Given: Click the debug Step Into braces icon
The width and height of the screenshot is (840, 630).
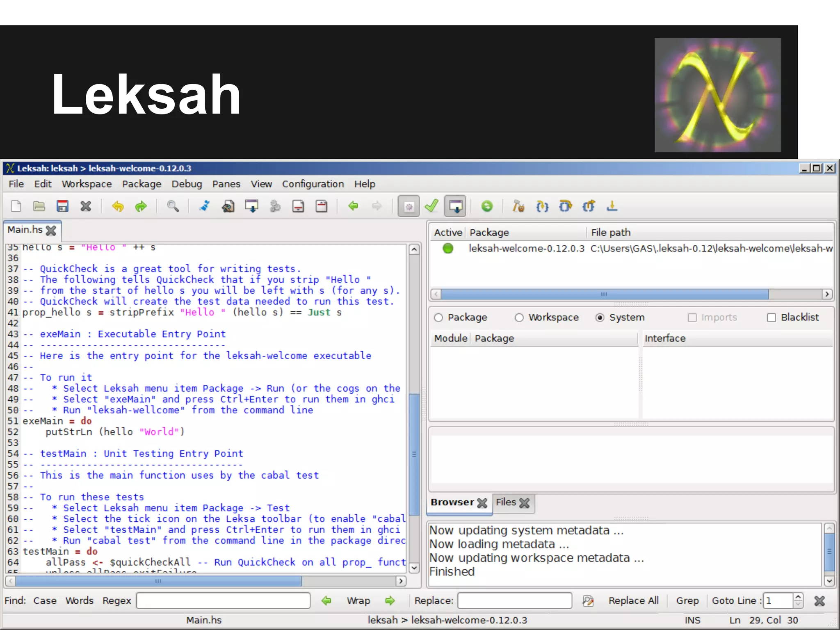Looking at the screenshot, I should point(542,206).
